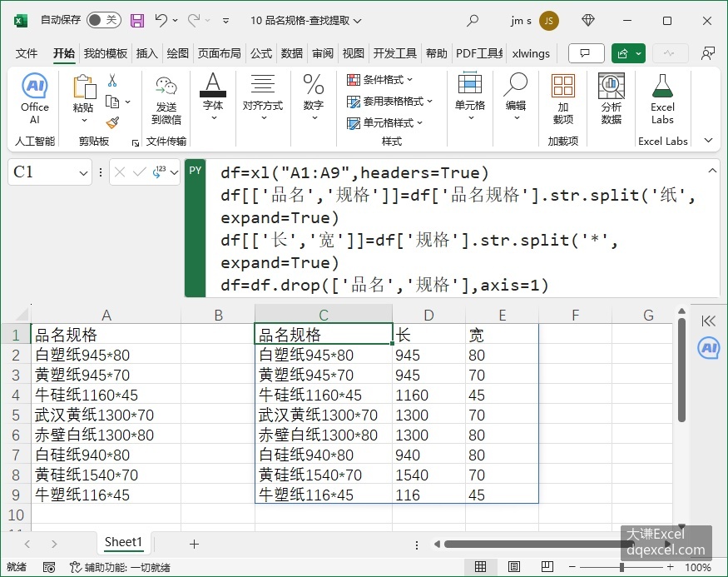The height and width of the screenshot is (577, 728).
Task: Save the workbook with the disk icon
Action: [x=137, y=21]
